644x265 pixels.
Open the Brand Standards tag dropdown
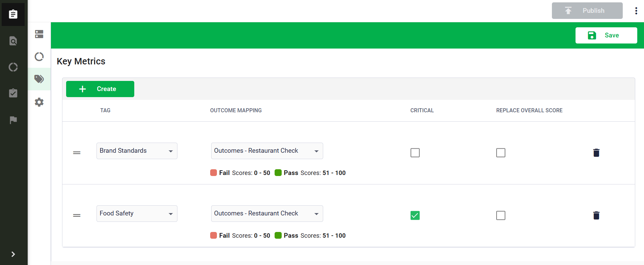click(x=137, y=151)
